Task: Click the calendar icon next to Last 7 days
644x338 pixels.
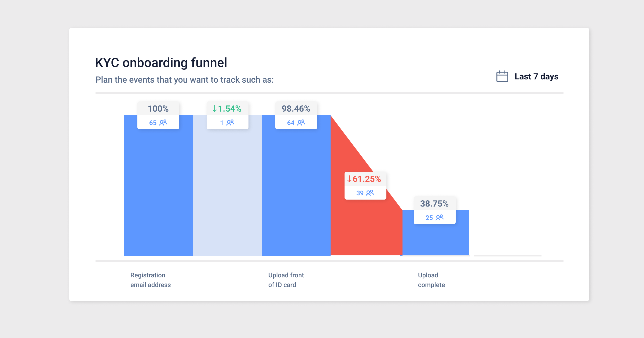Action: pos(502,77)
